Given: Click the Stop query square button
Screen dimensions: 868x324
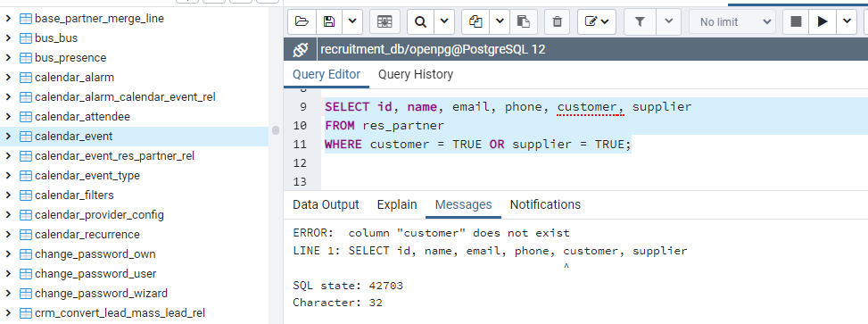Looking at the screenshot, I should point(796,21).
